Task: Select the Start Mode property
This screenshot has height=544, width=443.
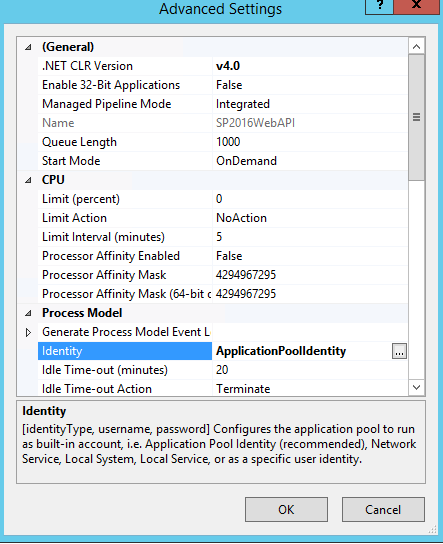Action: tap(71, 161)
